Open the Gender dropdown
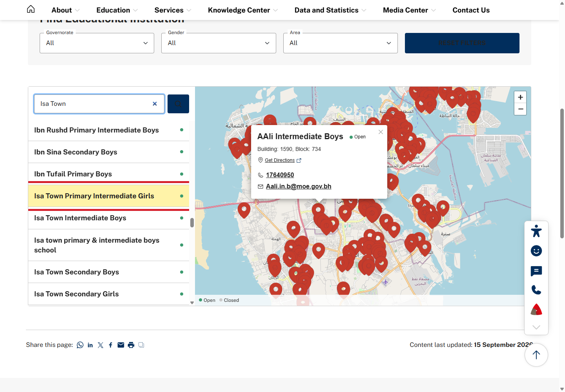The image size is (565, 392). pos(219,43)
